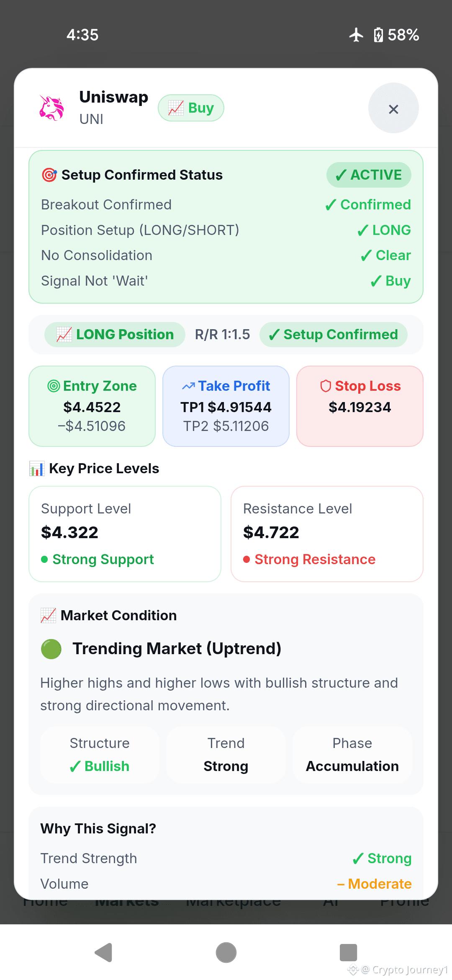Tap the Uniswap unicorn logo

coord(51,108)
